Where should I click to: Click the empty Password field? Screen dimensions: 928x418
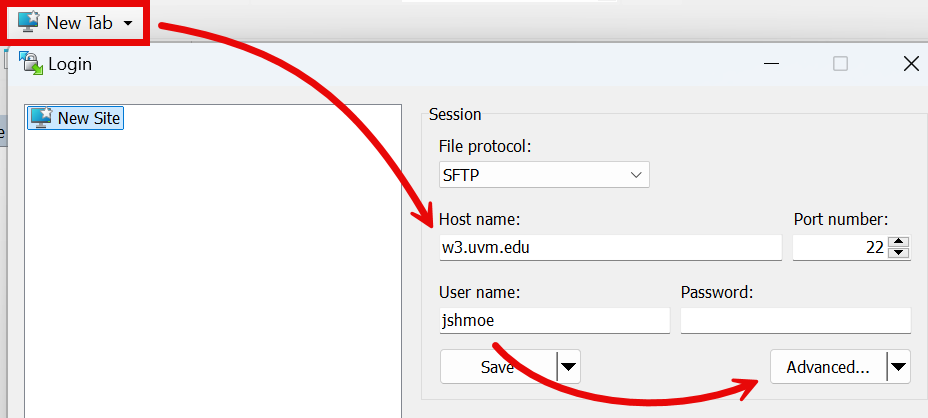pyautogui.click(x=795, y=320)
